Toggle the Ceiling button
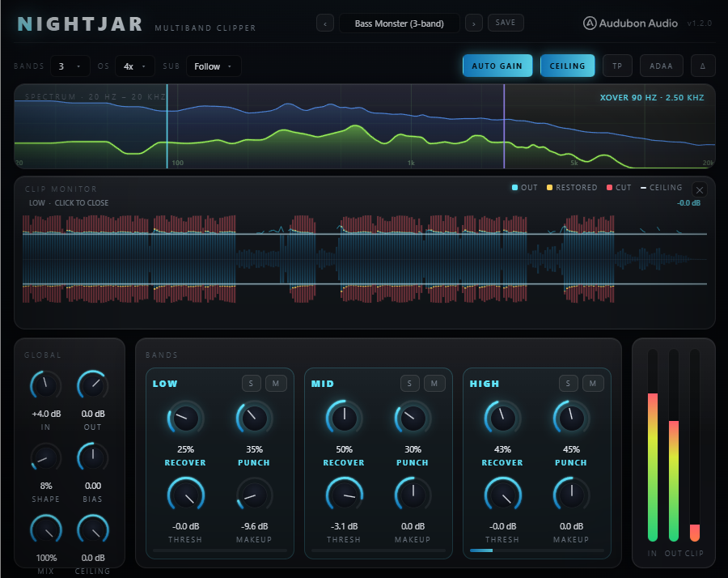 pos(567,66)
